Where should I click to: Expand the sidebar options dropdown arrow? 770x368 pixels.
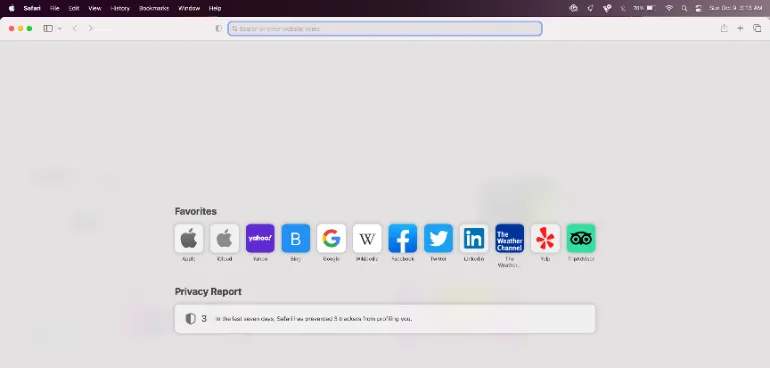click(x=60, y=28)
